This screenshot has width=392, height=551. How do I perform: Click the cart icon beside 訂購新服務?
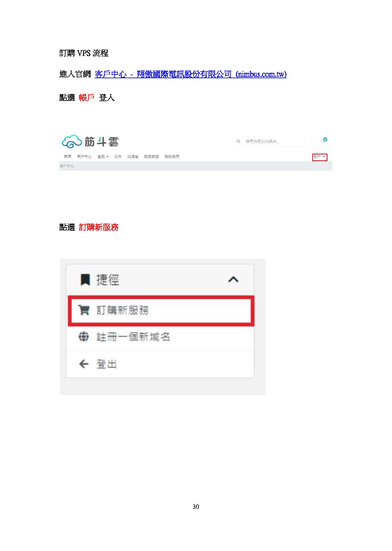pyautogui.click(x=84, y=310)
